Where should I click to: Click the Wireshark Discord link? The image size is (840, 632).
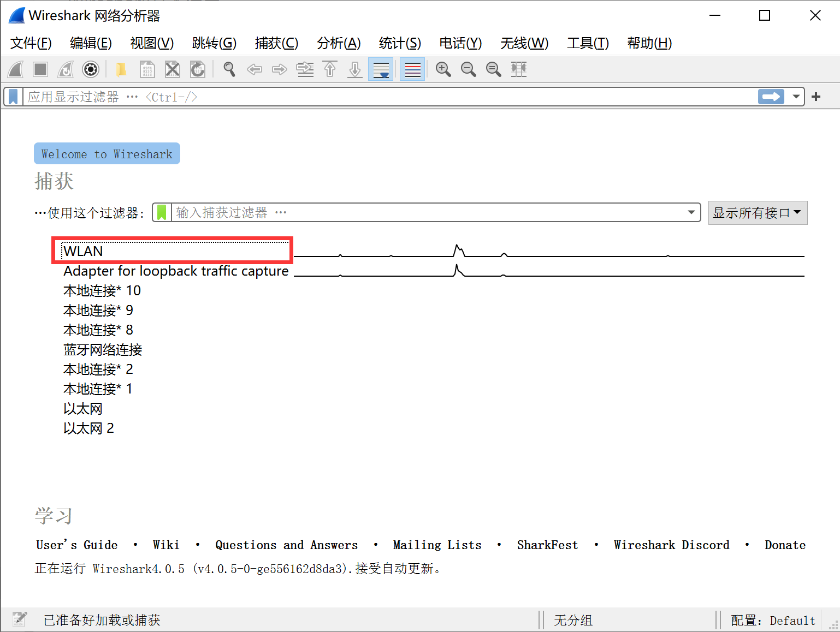coord(671,545)
